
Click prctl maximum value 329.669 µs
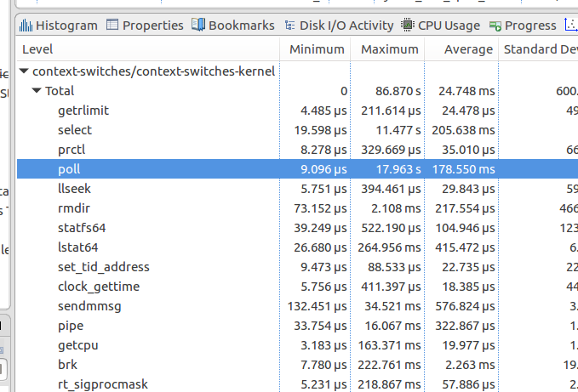pyautogui.click(x=391, y=150)
